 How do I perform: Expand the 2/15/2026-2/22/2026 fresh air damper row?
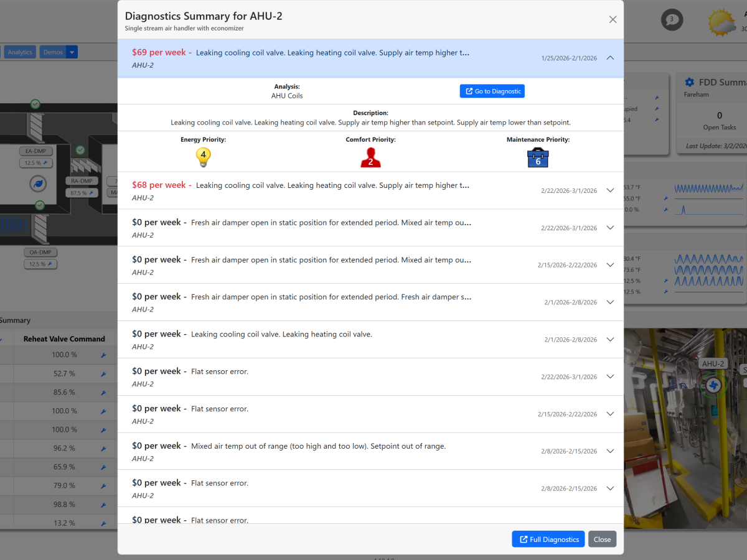coord(610,265)
